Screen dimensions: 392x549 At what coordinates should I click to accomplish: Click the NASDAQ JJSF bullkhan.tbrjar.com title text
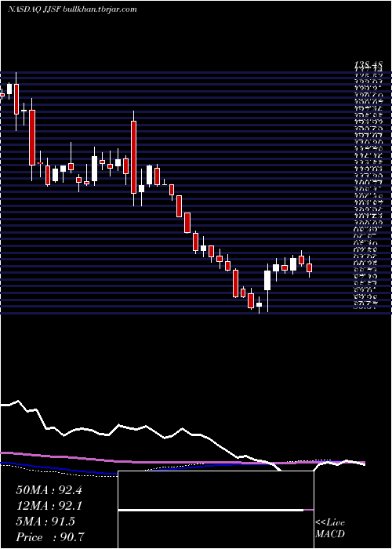pos(72,9)
